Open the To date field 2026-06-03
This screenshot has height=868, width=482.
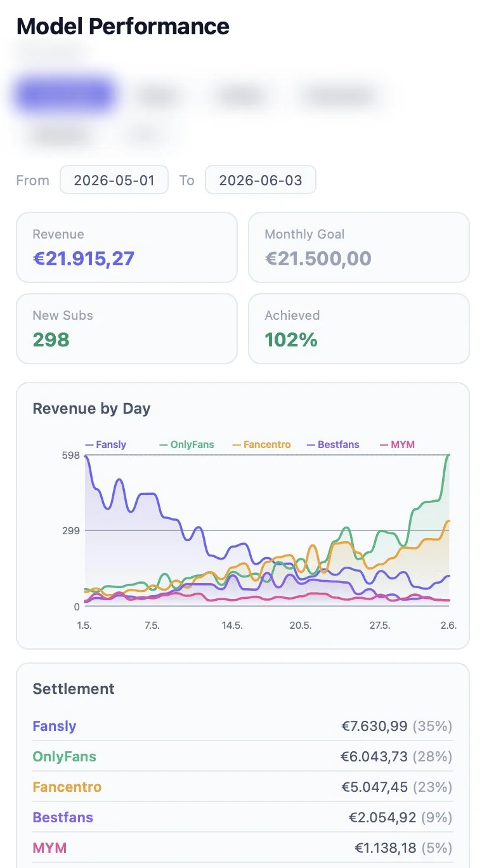[x=260, y=180]
